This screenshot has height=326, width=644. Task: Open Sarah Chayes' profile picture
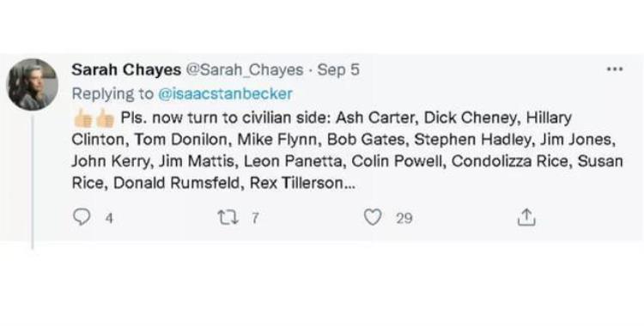pos(33,85)
